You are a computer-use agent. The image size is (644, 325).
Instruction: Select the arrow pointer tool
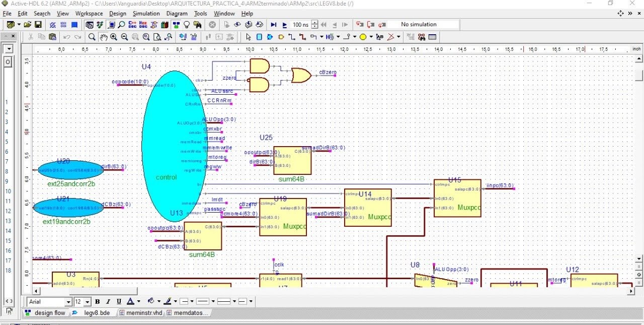[248, 37]
